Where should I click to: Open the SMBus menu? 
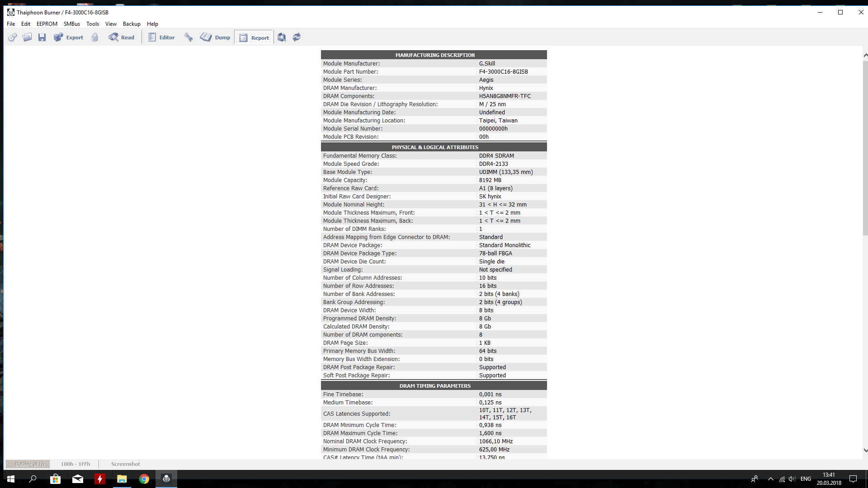[x=72, y=24]
